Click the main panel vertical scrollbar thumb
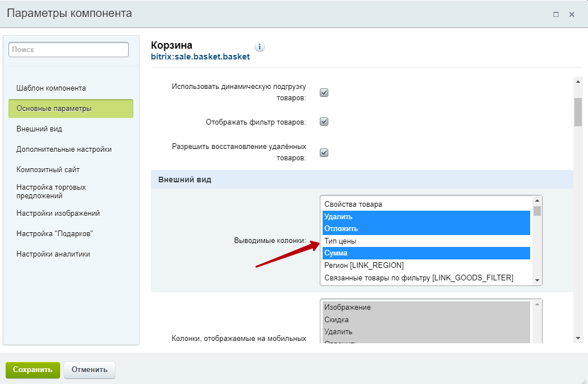 pos(578,111)
